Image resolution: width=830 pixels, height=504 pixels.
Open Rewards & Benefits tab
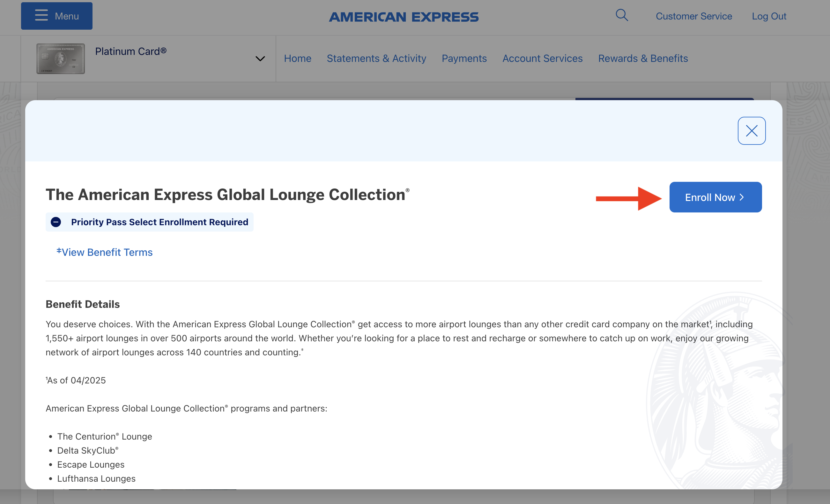(643, 58)
